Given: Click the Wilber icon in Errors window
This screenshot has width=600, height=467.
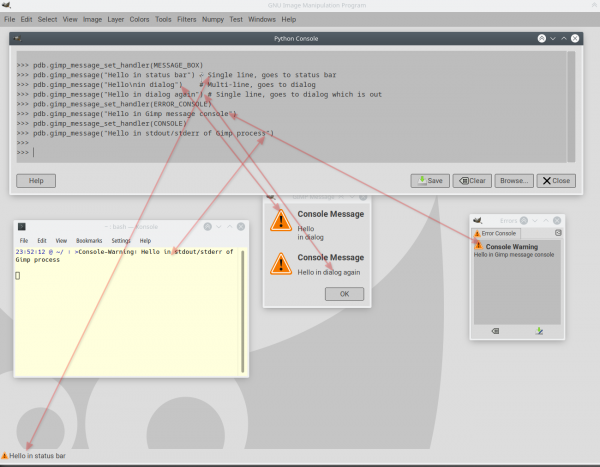Looking at the screenshot, I should tap(477, 220).
